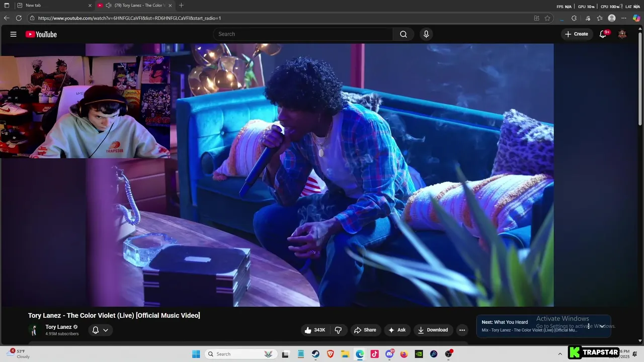Open the Ask AI button
Screen dimensions: 644x362
coord(397,330)
